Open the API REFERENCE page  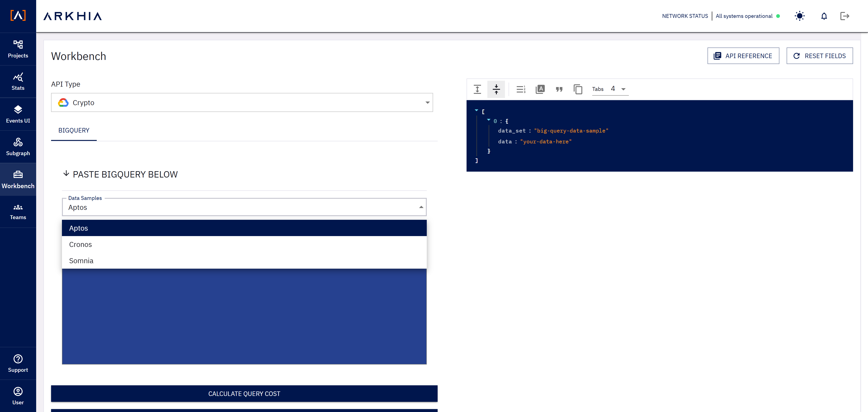click(743, 56)
